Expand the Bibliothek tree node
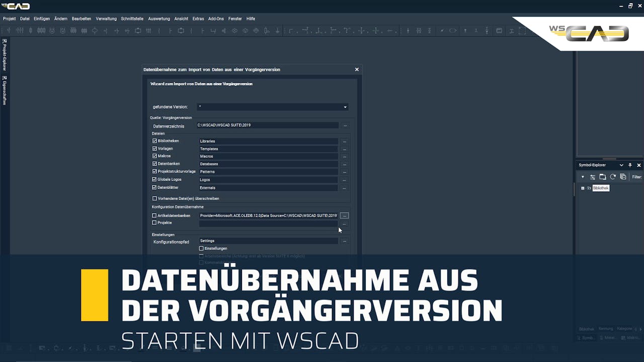Viewport: 644px width, 362px height. [583, 188]
